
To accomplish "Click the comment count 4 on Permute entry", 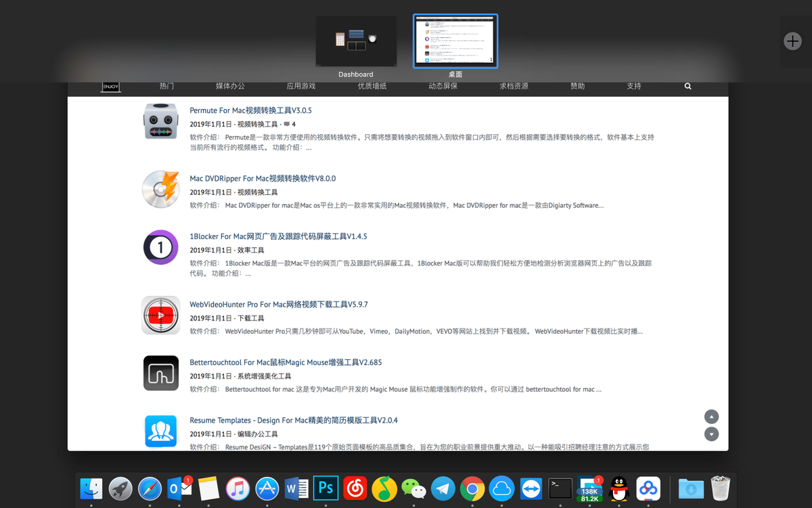I will tap(290, 125).
